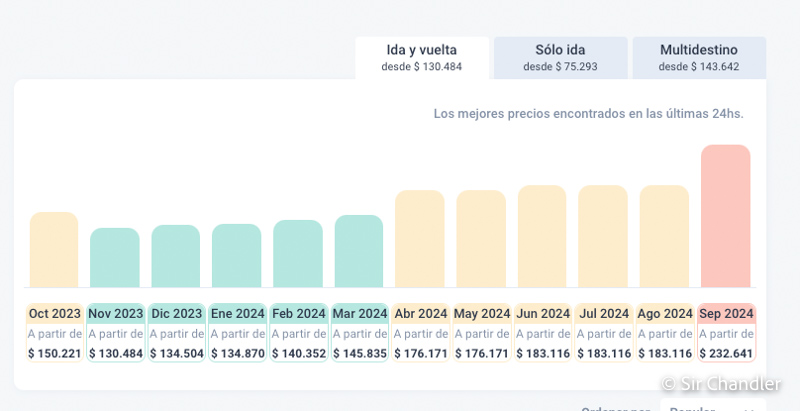Select the May 2024 yellow bar
The image size is (800, 411).
pos(481,239)
